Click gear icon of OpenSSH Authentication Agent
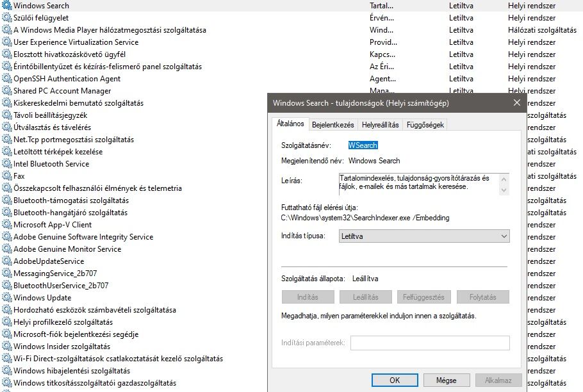Image resolution: width=583 pixels, height=392 pixels. (x=6, y=79)
